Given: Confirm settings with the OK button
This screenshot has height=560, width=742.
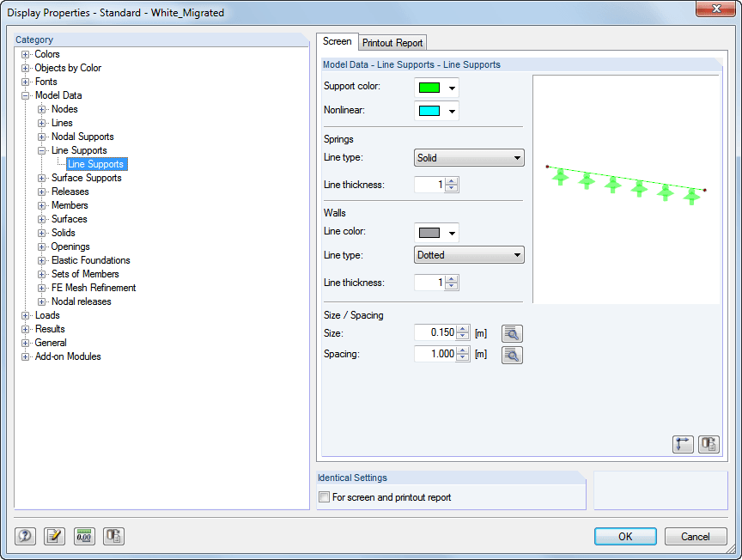Looking at the screenshot, I should coord(625,536).
